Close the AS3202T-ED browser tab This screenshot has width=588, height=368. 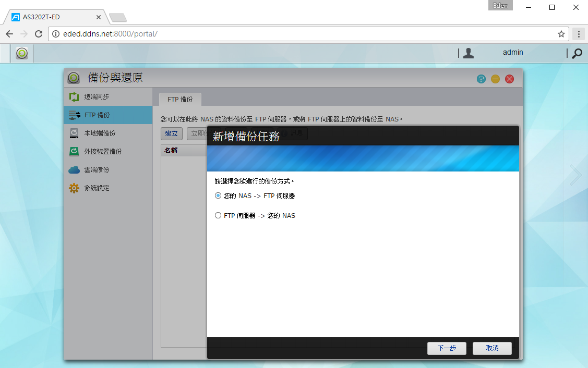(98, 17)
